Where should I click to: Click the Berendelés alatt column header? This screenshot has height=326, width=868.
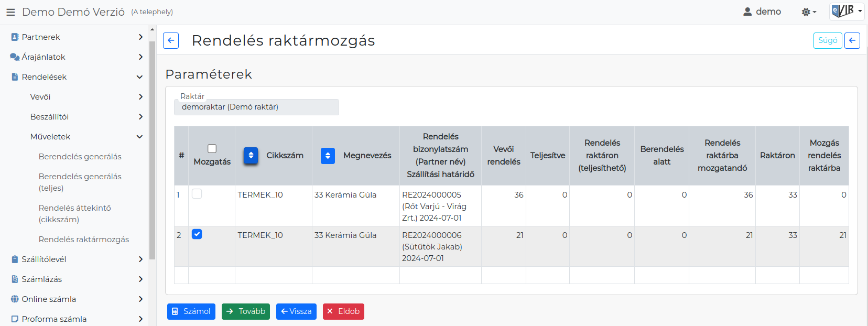coord(662,156)
